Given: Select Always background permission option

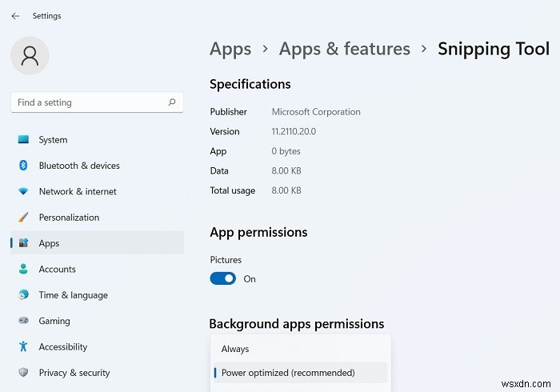Looking at the screenshot, I should click(x=300, y=349).
